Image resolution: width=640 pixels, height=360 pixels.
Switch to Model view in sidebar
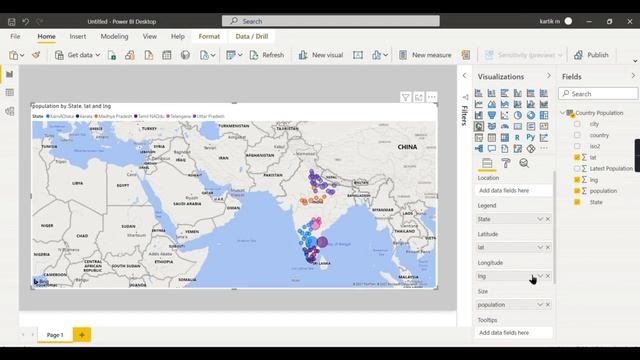coord(9,111)
